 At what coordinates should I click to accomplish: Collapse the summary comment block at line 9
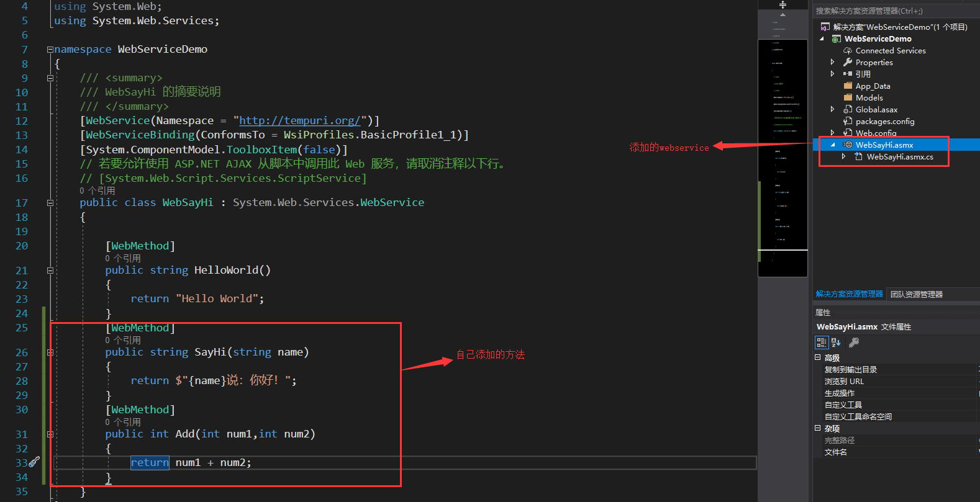50,78
